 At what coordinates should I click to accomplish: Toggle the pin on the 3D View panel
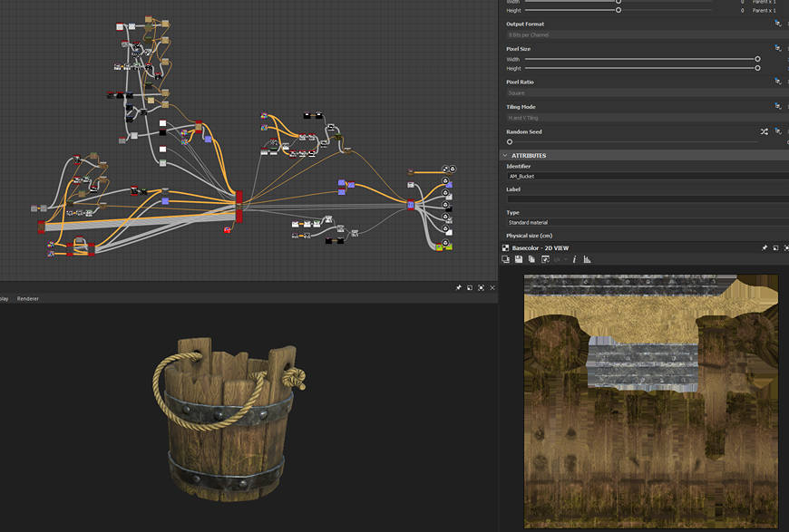pos(459,287)
